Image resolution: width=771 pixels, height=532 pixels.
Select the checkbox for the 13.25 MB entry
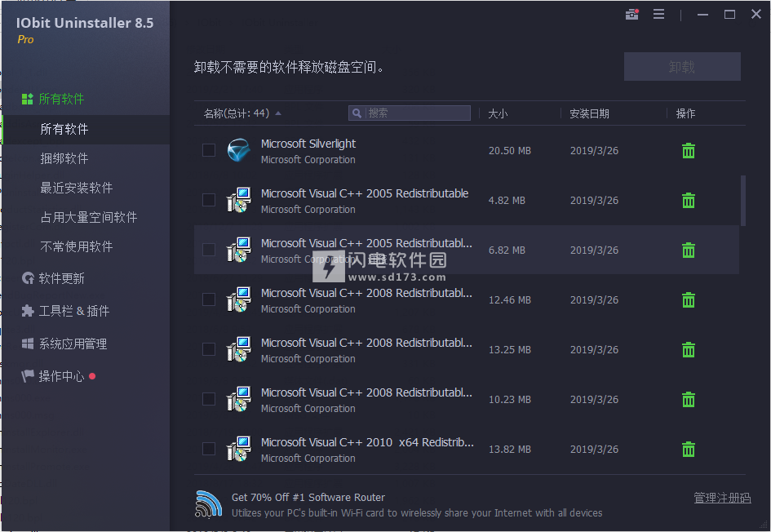point(209,349)
